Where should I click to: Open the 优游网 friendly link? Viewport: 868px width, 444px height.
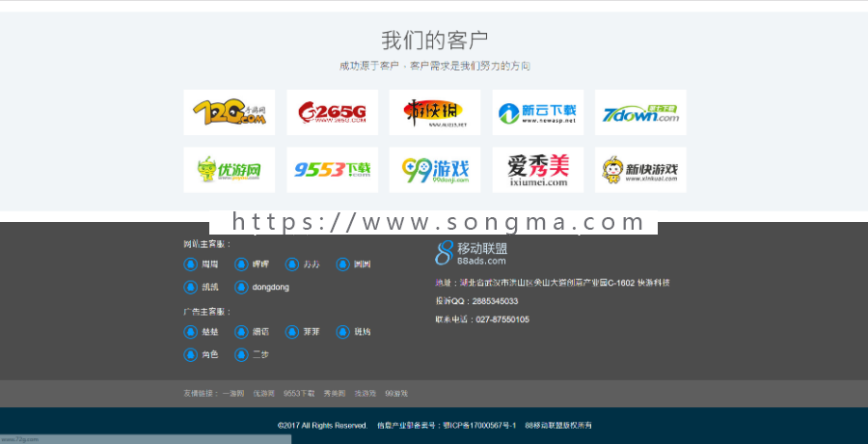(263, 394)
